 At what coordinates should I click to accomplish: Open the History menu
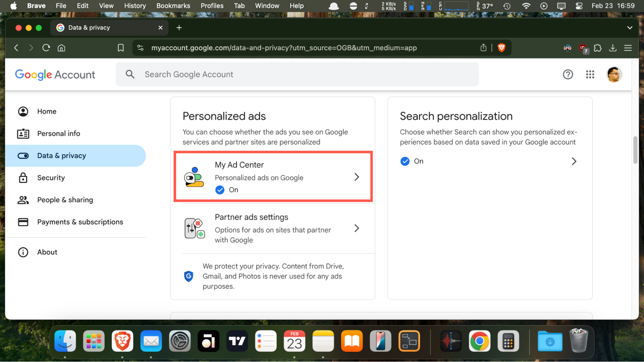135,6
